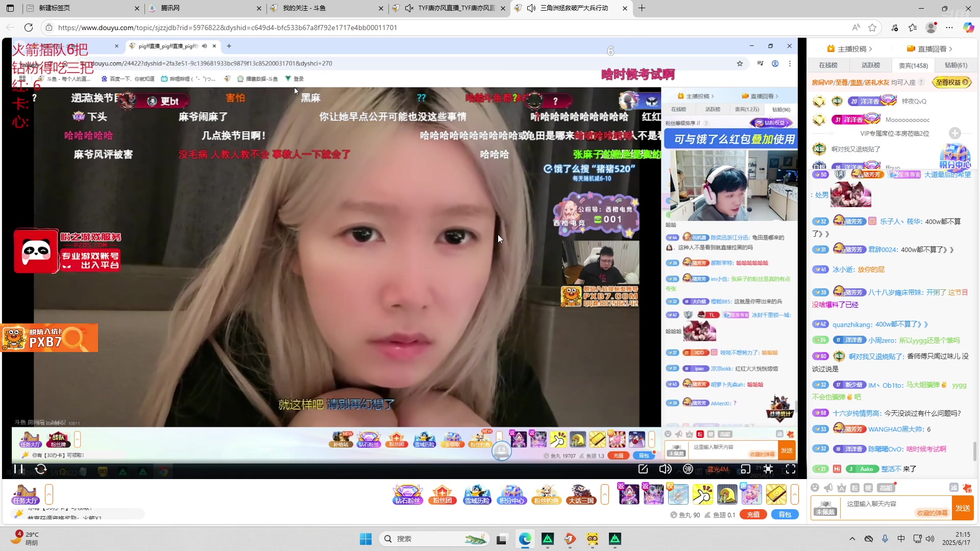Open the 任务大厅 task hall icon below player
980x551 pixels.
(26, 494)
